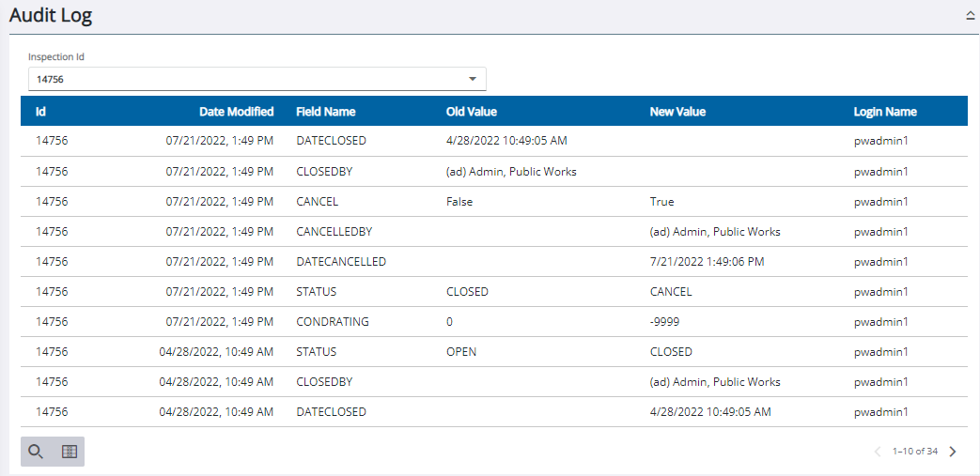Click the search magnifier icon below table
The height and width of the screenshot is (476, 980).
(36, 452)
